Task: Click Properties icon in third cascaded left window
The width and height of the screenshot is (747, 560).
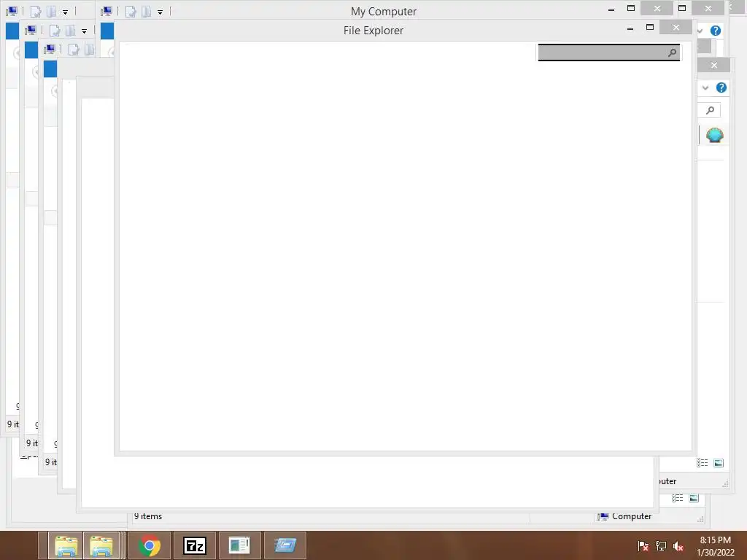Action: (74, 50)
